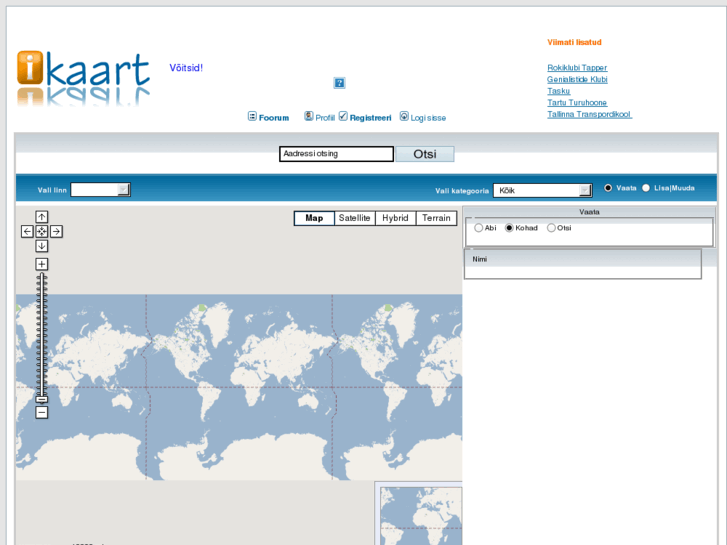Pan the map left with the arrow
727x545 pixels.
[x=27, y=231]
